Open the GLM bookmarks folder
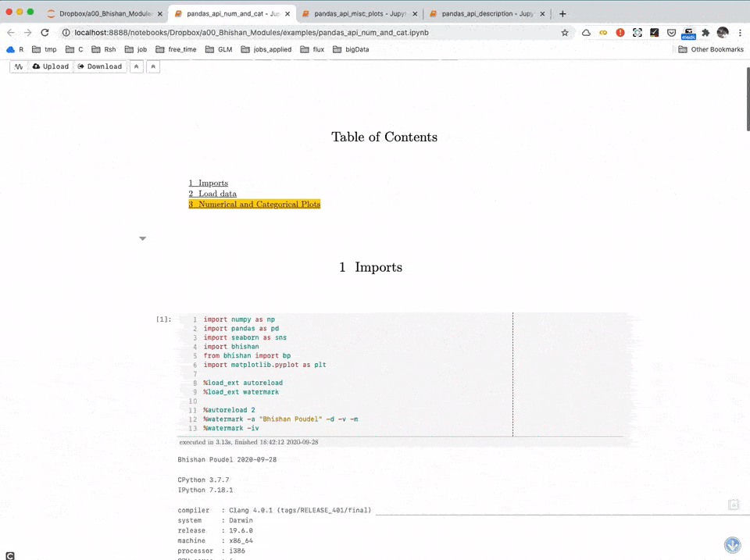This screenshot has height=560, width=750. 219,49
